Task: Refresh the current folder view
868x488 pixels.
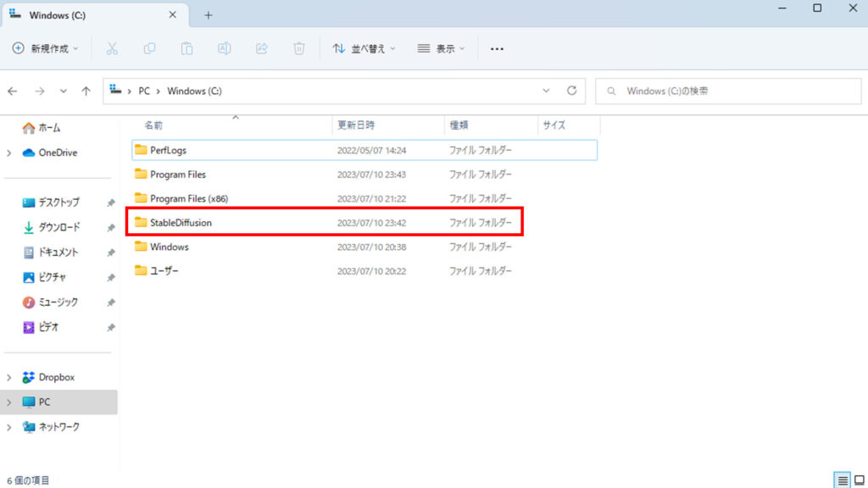Action: 571,91
